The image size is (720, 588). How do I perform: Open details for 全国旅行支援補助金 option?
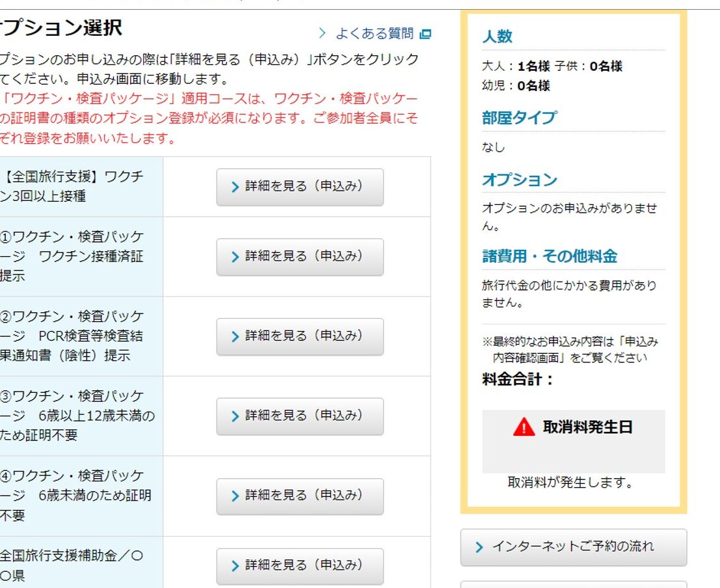(300, 566)
